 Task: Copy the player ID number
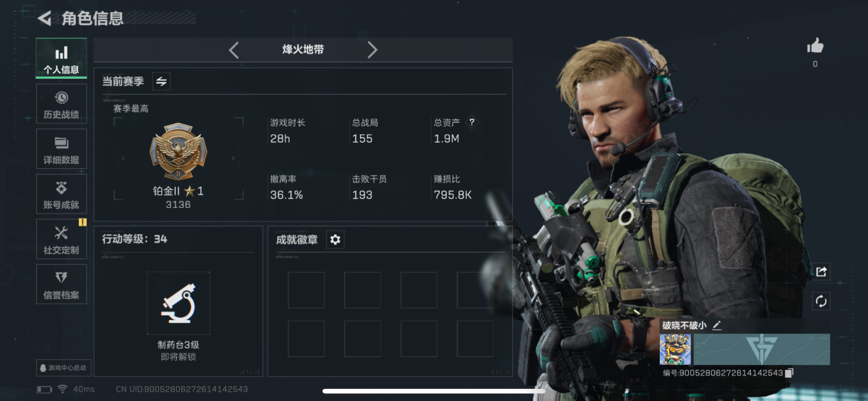click(789, 373)
